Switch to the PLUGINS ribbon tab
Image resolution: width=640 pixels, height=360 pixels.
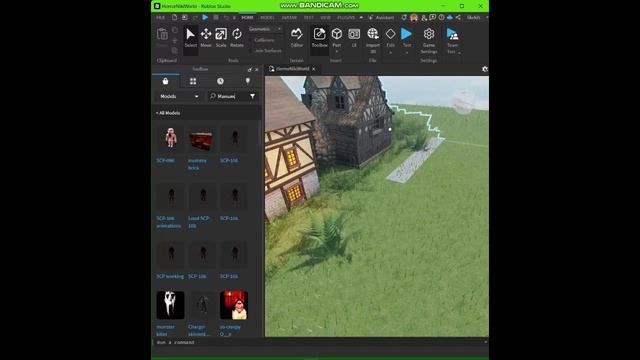pos(346,18)
